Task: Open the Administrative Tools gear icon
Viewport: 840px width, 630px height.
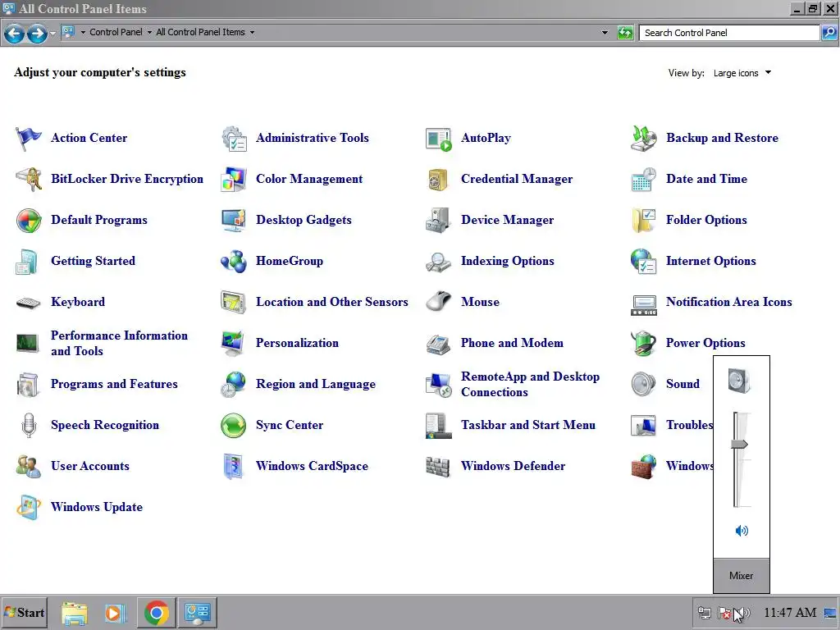Action: pos(234,138)
